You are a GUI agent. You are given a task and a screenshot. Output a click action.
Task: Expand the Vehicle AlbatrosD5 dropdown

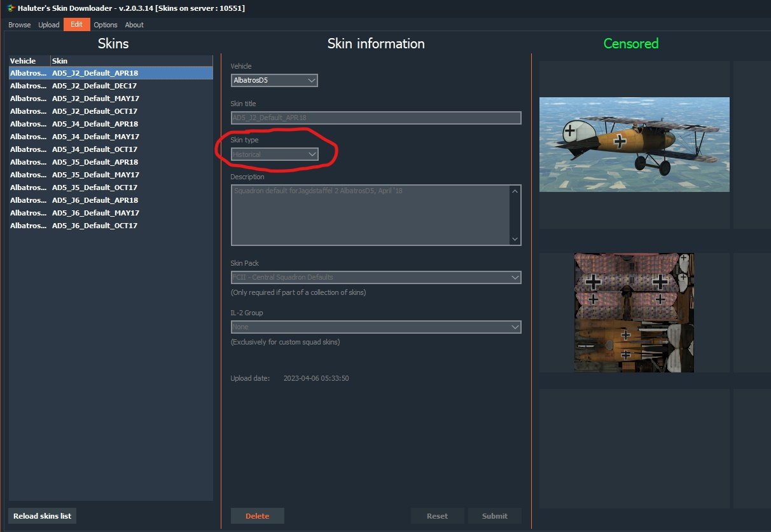274,81
